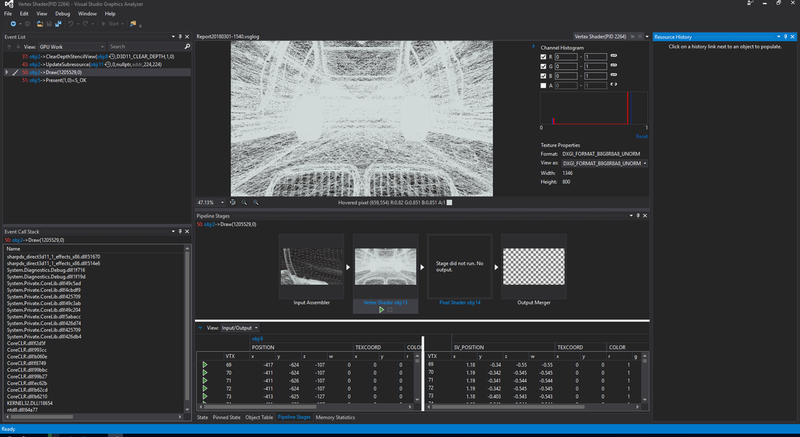Image resolution: width=800 pixels, height=437 pixels.
Task: Click the pencil icon on the Draw event row
Action: (x=15, y=72)
